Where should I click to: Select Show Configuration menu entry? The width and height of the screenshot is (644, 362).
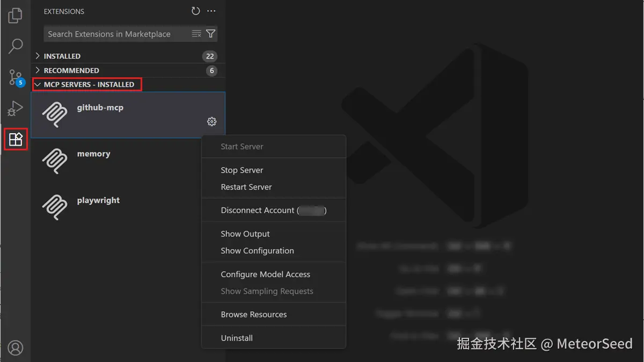pyautogui.click(x=274, y=251)
